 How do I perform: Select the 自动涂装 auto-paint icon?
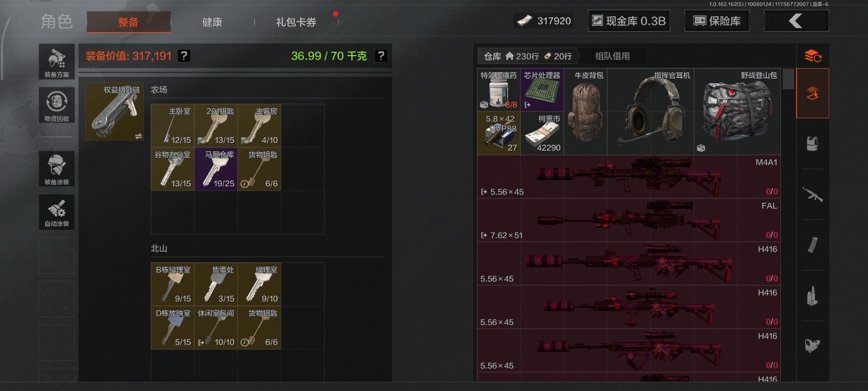point(57,212)
